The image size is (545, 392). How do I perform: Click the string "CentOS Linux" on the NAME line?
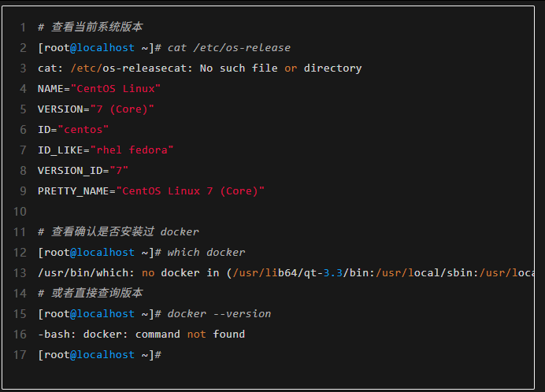click(x=116, y=89)
